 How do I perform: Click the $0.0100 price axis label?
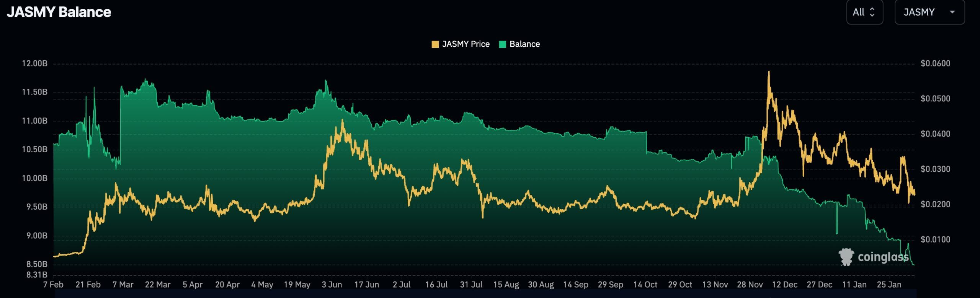tap(935, 239)
